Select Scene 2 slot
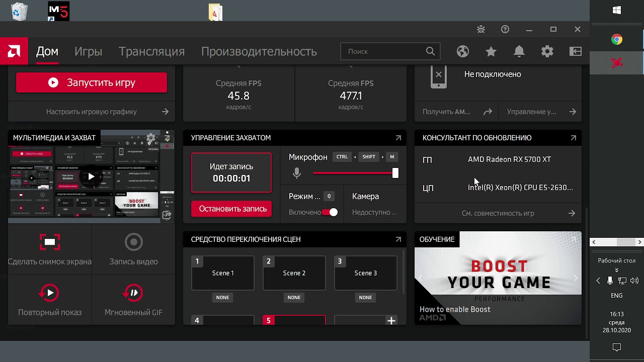This screenshot has width=644, height=362. coord(294,273)
